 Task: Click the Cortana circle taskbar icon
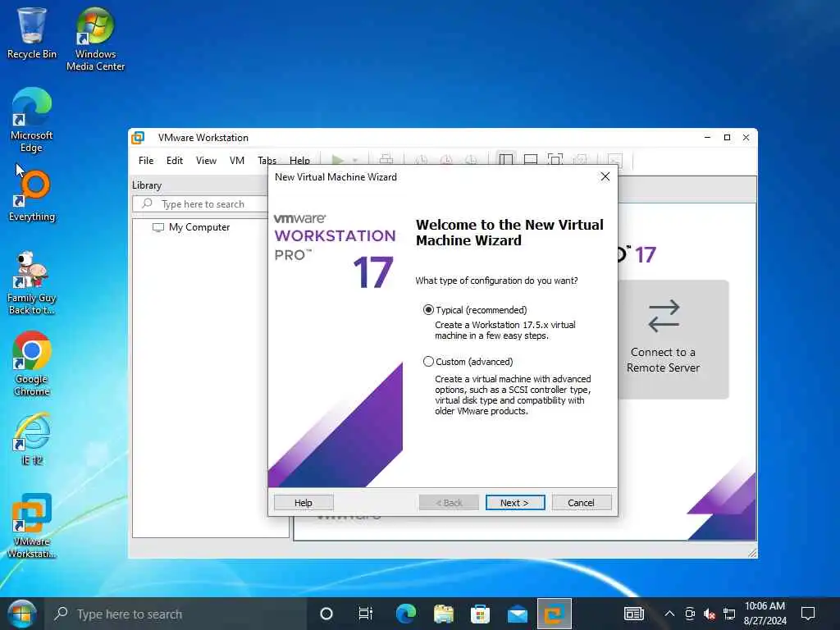point(326,614)
